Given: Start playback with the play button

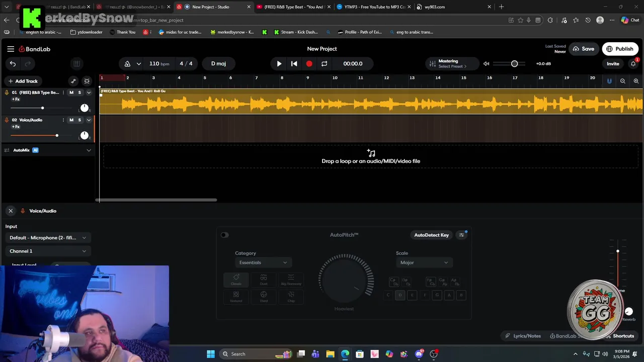Looking at the screenshot, I should pos(279,63).
